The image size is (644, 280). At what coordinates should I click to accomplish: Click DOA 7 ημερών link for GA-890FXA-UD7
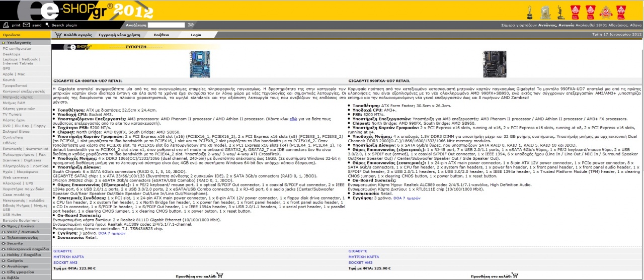(111, 233)
